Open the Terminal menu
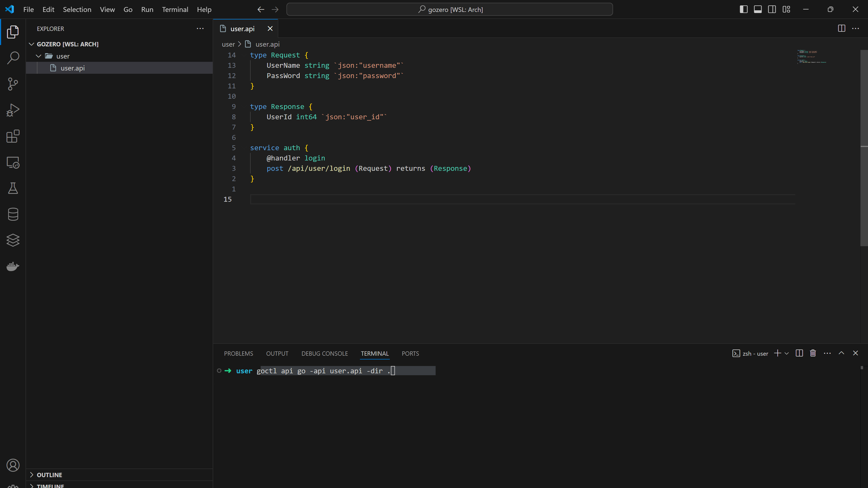The width and height of the screenshot is (868, 488). point(175,9)
